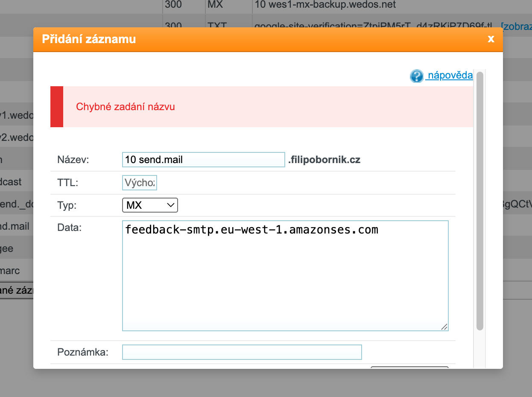Click the zobraz link behind the dialog
The image size is (532, 397).
pos(517,26)
